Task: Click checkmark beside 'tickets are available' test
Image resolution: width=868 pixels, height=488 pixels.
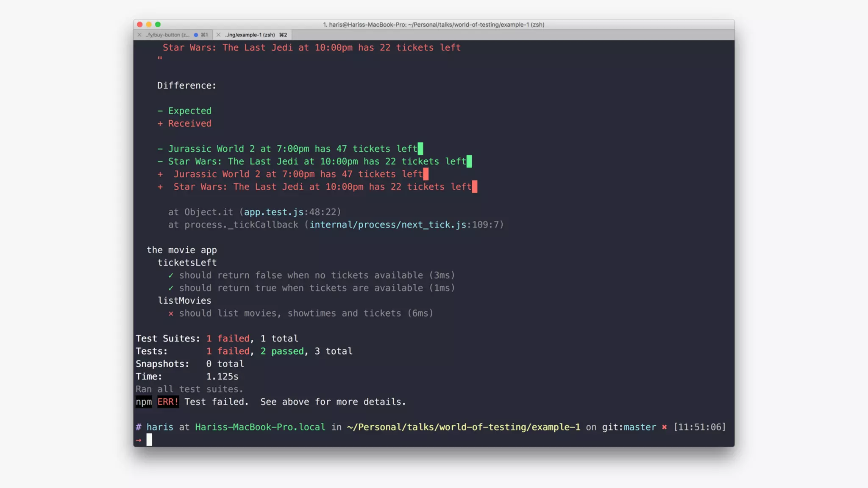Action: click(x=171, y=288)
